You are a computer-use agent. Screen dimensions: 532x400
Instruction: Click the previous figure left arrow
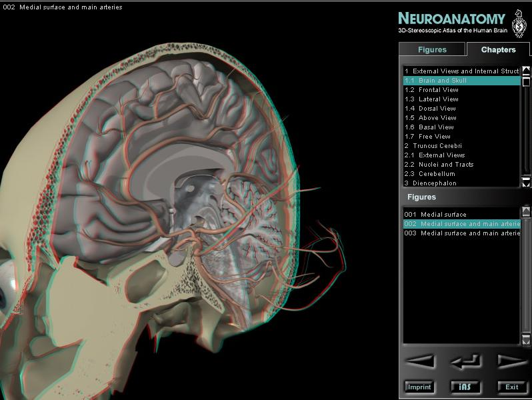point(420,361)
